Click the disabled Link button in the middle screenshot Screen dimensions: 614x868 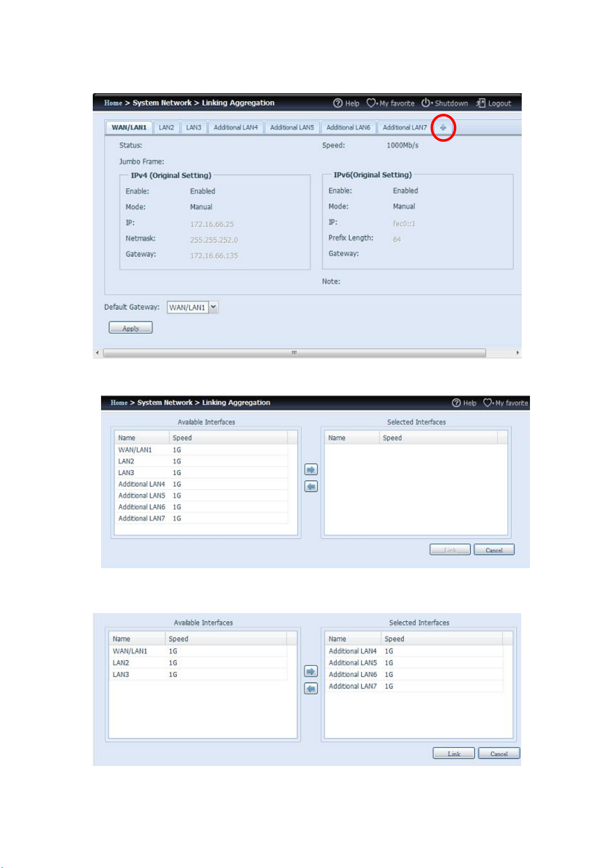click(450, 550)
